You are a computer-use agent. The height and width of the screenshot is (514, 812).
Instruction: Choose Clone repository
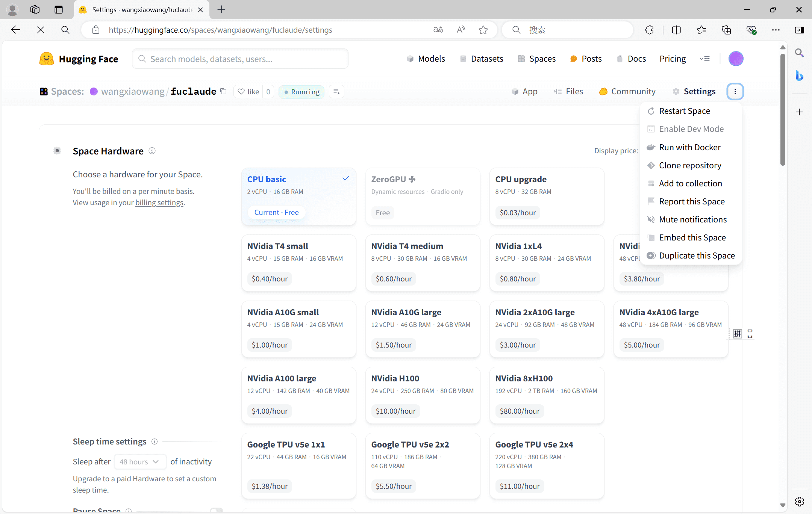click(691, 165)
